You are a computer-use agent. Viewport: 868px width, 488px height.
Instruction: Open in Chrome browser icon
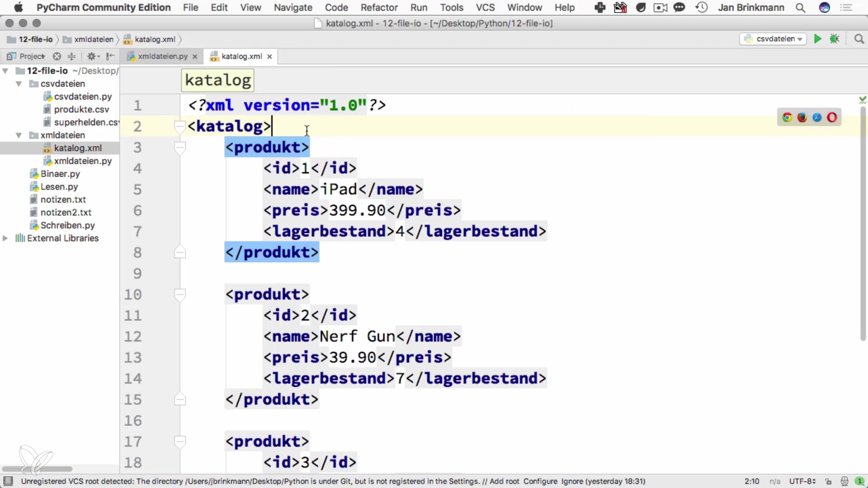click(787, 117)
